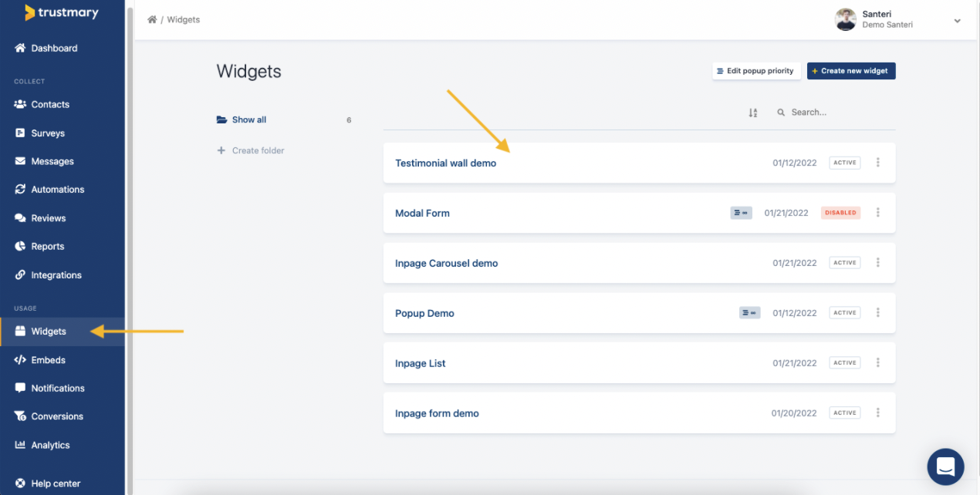
Task: Open options menu for Modal Form
Action: [x=878, y=213]
